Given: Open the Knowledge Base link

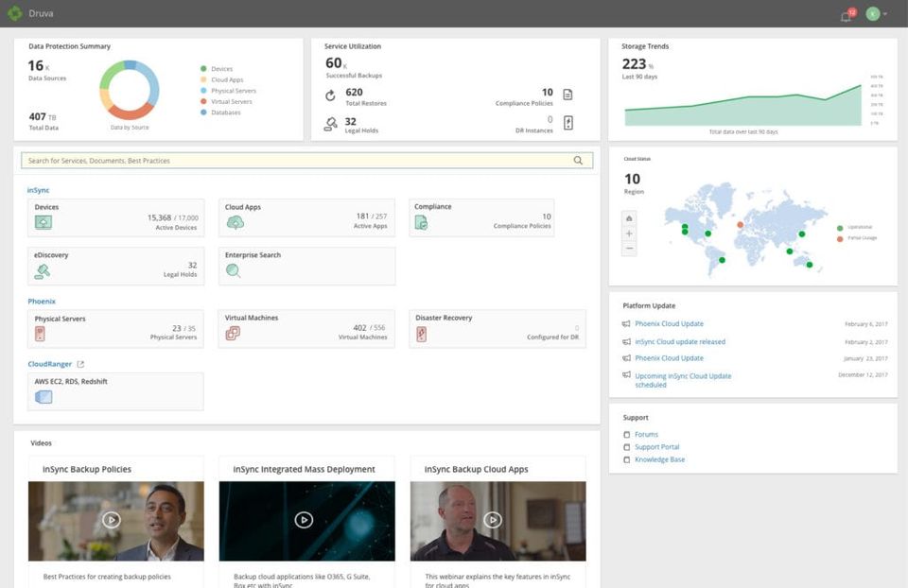Looking at the screenshot, I should (x=659, y=459).
